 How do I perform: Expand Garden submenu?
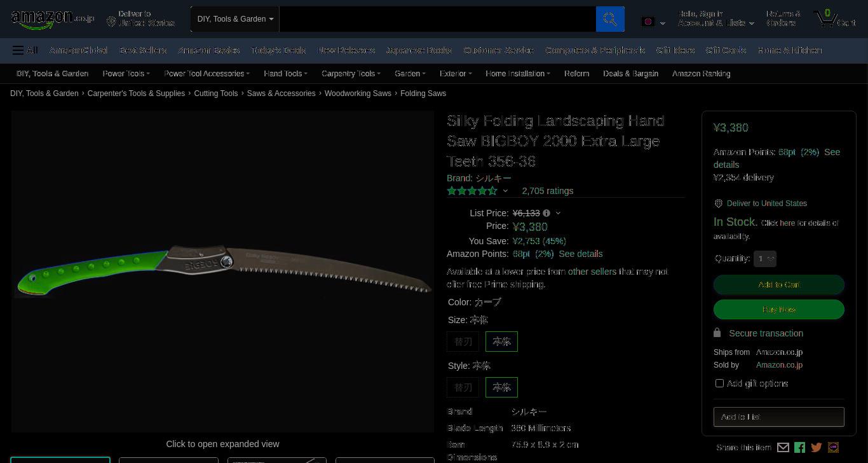coord(410,74)
